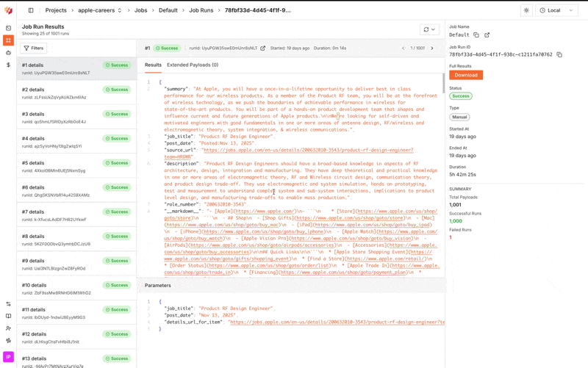The height and width of the screenshot is (368, 588).
Task: Select the #12 details run
Action: (76, 338)
